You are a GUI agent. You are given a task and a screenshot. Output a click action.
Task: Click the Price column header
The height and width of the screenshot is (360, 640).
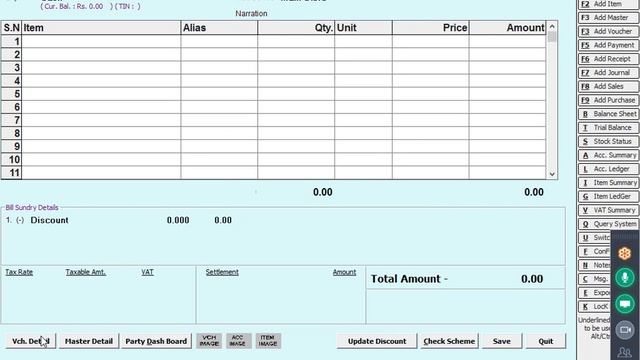pyautogui.click(x=431, y=28)
